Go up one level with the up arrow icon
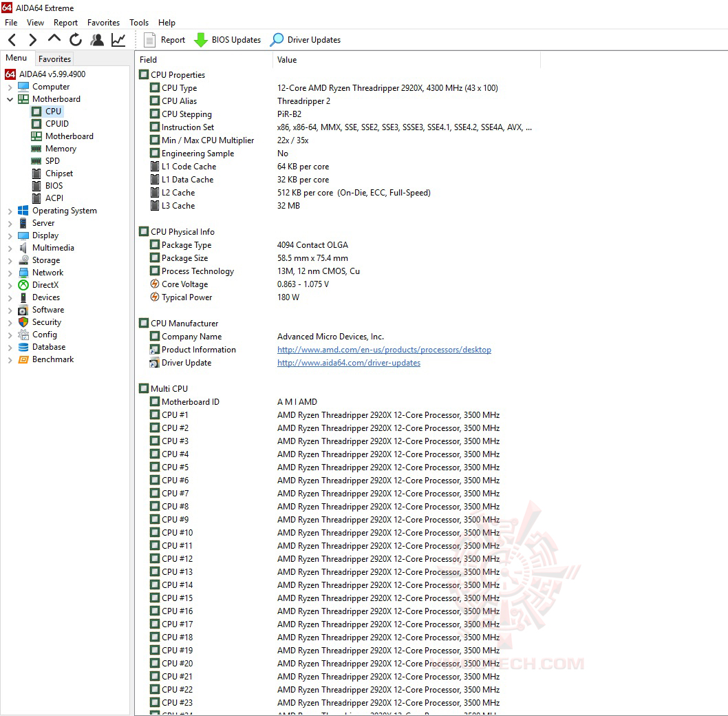This screenshot has width=728, height=716. coord(54,39)
